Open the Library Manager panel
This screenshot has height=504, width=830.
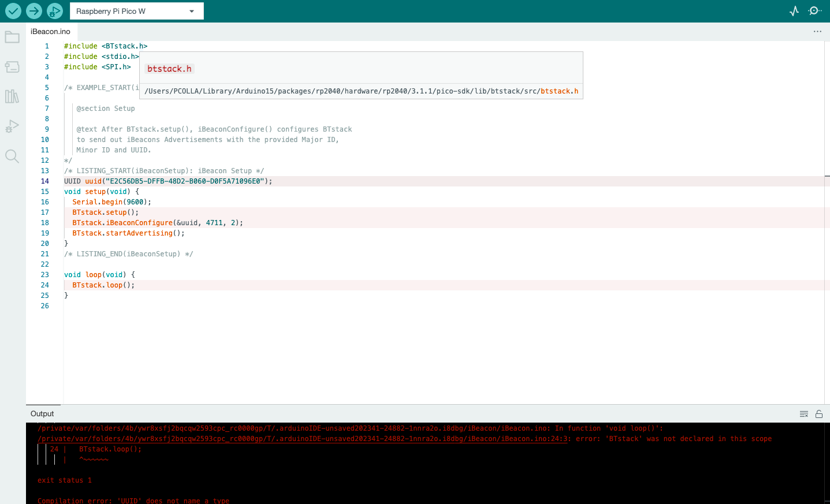[x=12, y=96]
